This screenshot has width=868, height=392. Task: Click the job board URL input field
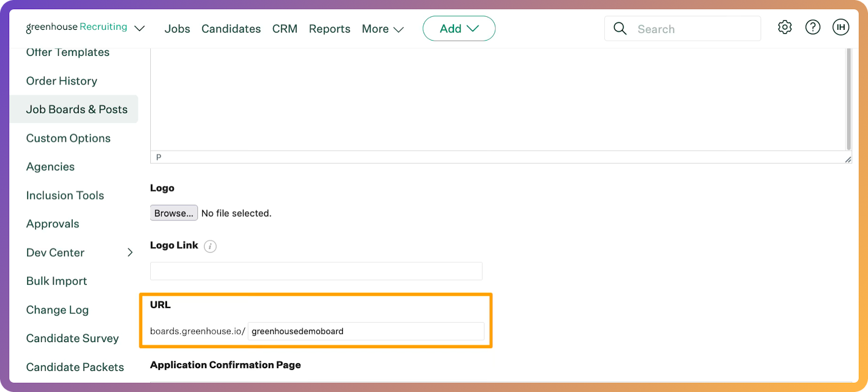click(x=366, y=331)
